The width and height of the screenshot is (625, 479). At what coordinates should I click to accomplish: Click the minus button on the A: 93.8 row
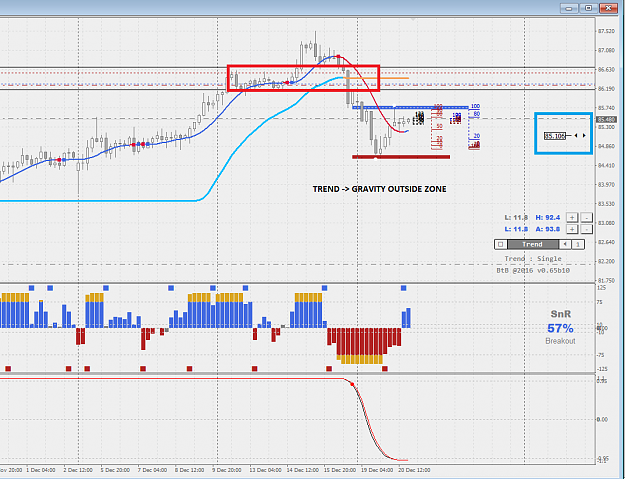coord(586,229)
